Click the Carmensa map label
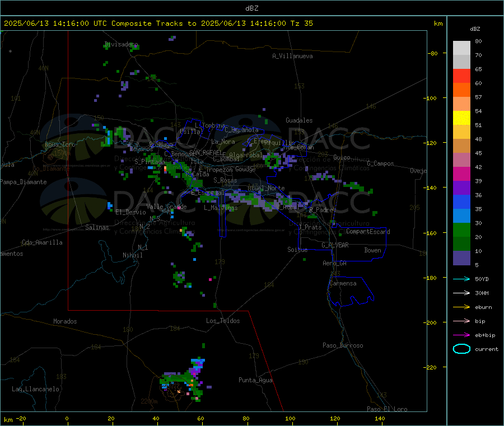The width and height of the screenshot is (504, 426). point(343,283)
